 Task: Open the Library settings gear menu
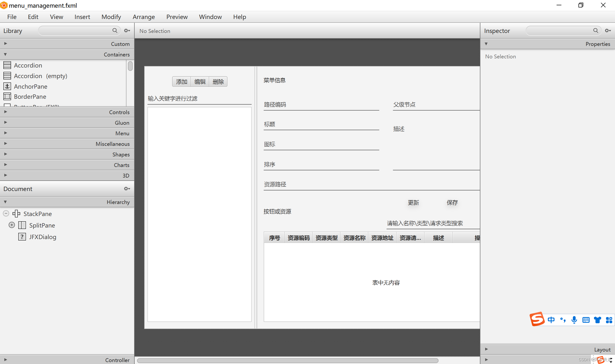[x=127, y=31]
